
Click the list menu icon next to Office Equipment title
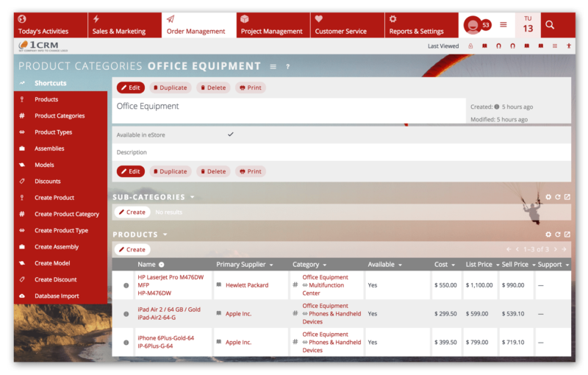273,66
